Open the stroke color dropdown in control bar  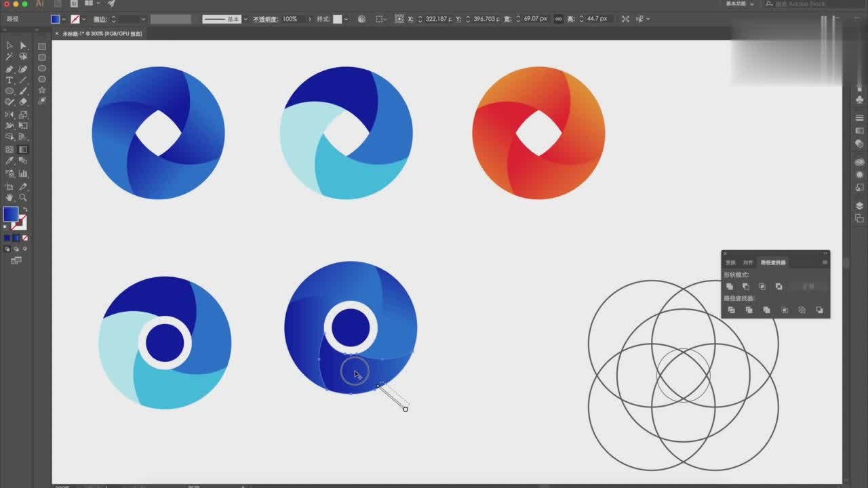[x=84, y=19]
